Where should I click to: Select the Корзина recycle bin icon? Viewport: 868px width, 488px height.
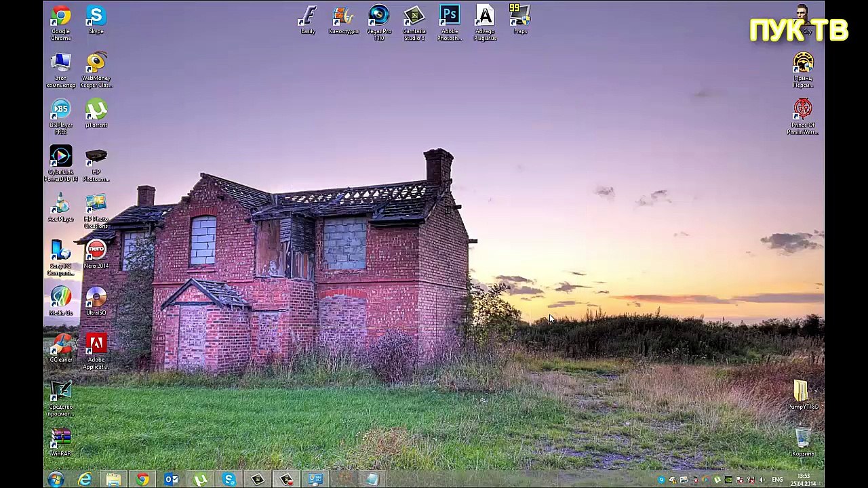(803, 442)
